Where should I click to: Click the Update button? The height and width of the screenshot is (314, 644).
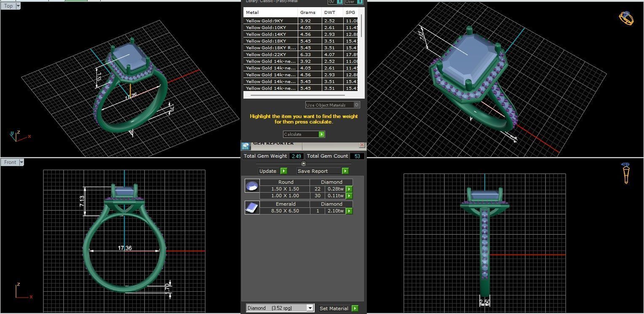point(273,171)
